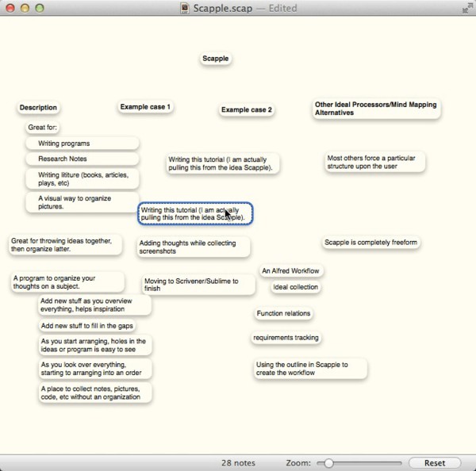This screenshot has height=471, width=476.
Task: Close the window with red button
Action: tap(10, 8)
